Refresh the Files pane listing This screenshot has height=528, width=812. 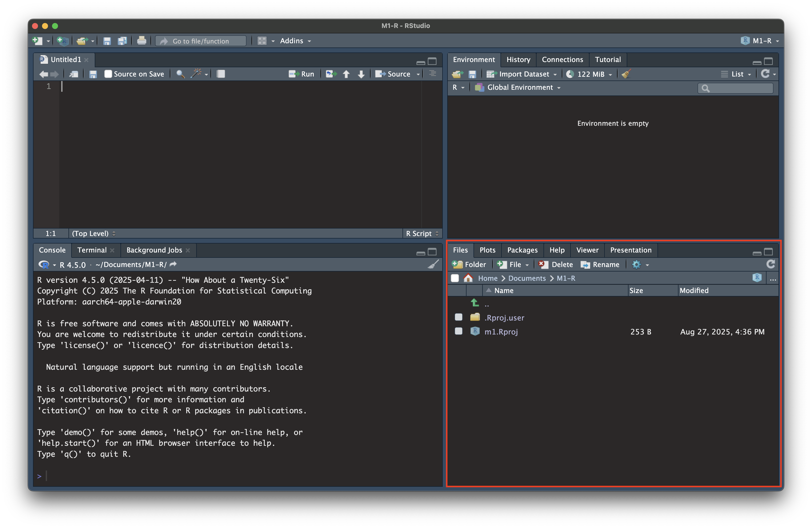coord(771,264)
